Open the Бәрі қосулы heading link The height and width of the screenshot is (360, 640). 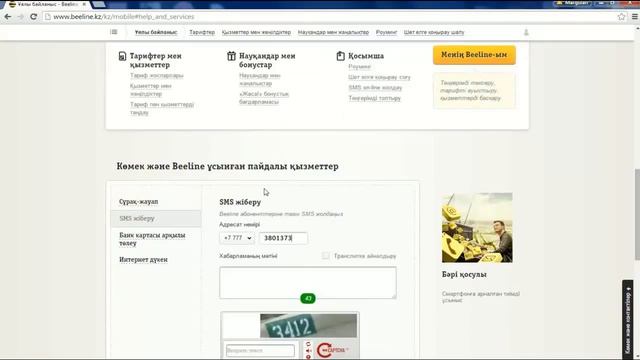[x=464, y=275]
